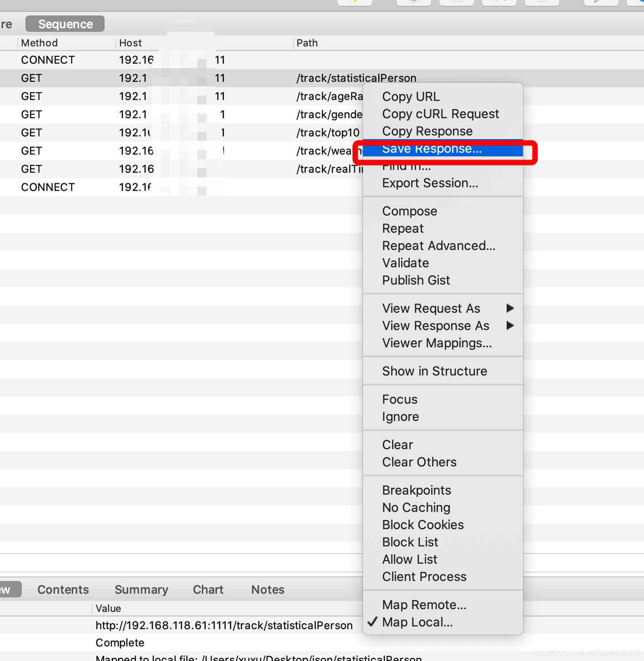
Task: Sort by the Host column header
Action: pos(131,43)
